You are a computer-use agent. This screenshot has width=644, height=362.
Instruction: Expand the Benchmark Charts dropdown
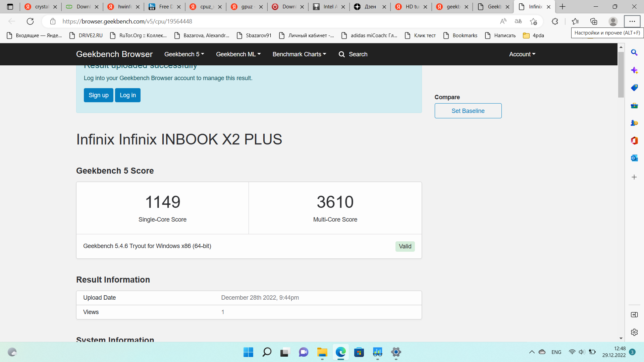[299, 54]
